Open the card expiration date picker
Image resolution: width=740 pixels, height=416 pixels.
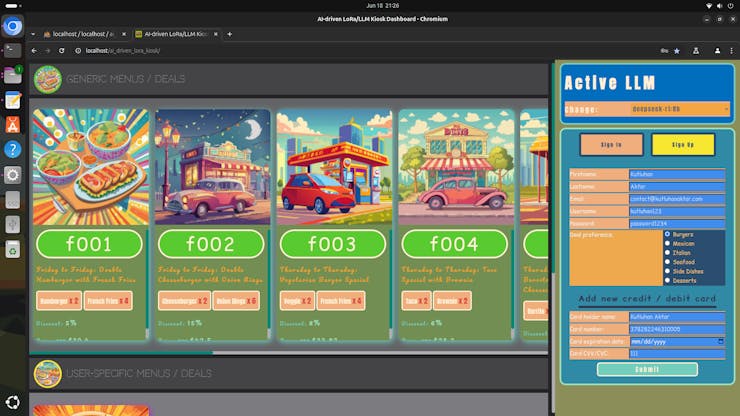(722, 341)
